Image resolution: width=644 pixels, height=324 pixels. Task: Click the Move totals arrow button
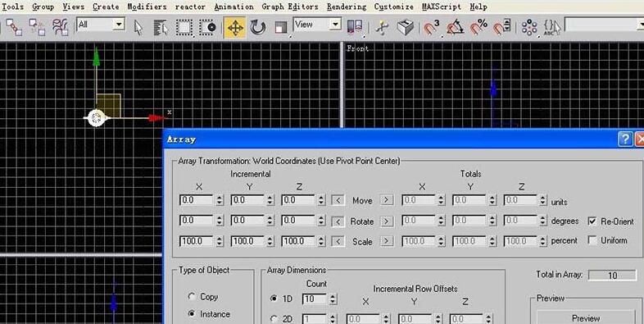[x=387, y=200]
